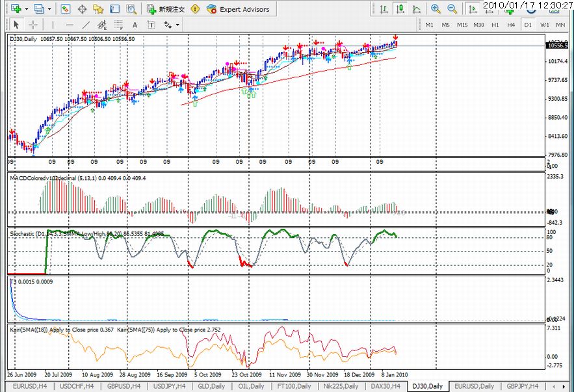This screenshot has height=392, width=574.
Task: Switch to line chart mode
Action: pyautogui.click(x=416, y=9)
